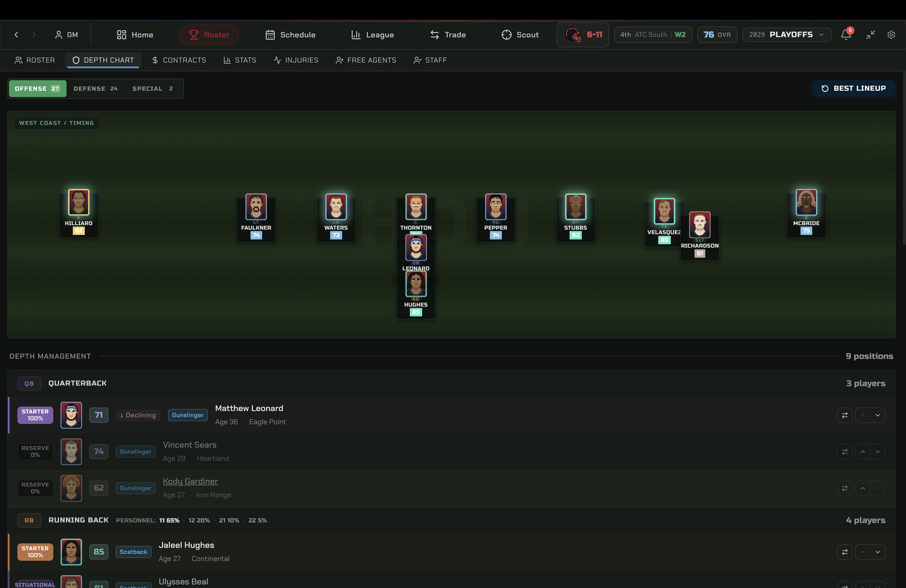Switch to the Injuries tab
The height and width of the screenshot is (588, 906).
(296, 60)
